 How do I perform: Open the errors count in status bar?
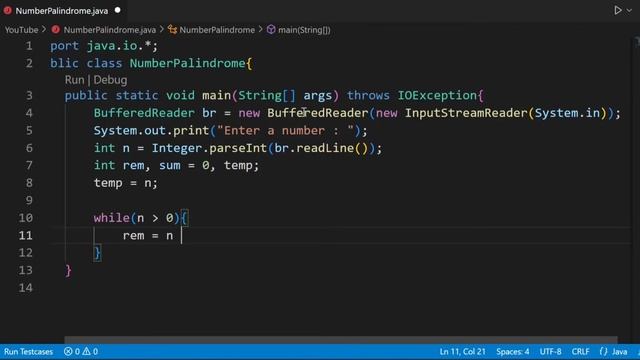[72, 351]
